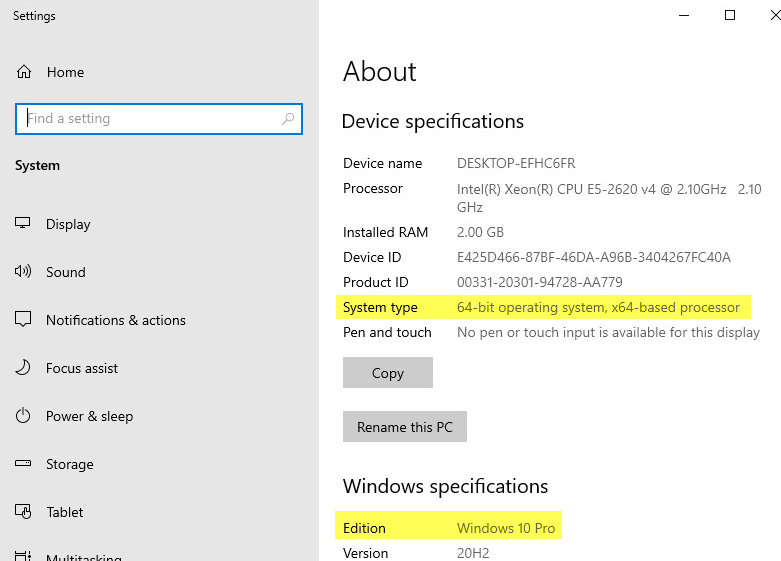Viewport: 781px width, 561px height.
Task: Go to Power & sleep
Action: point(89,416)
